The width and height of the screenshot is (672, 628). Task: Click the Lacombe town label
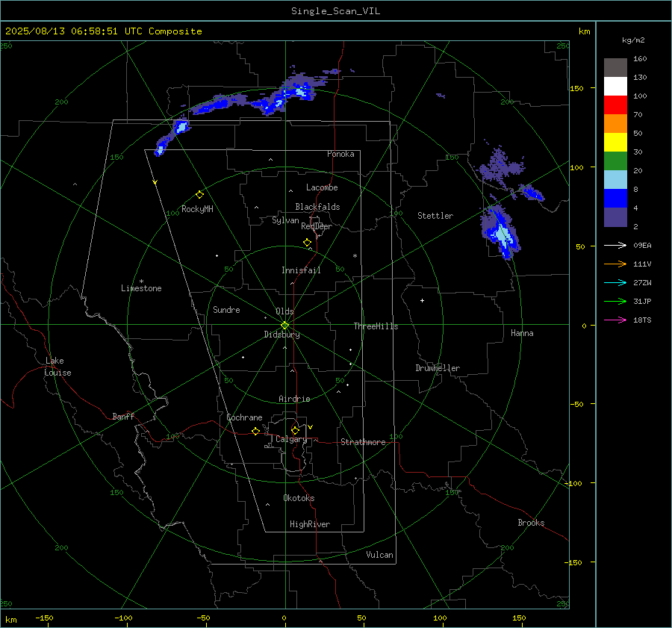[322, 187]
